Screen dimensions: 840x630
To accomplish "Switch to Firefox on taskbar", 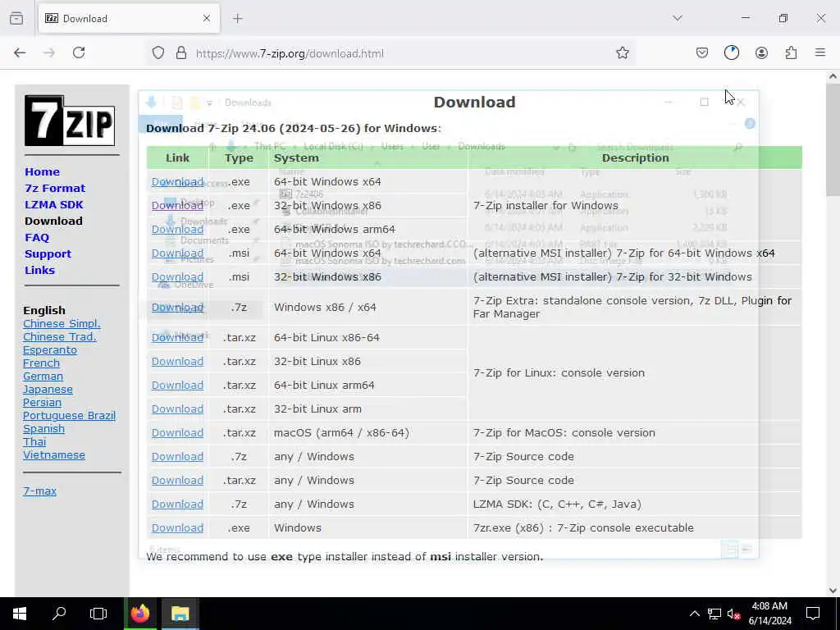I will (x=140, y=614).
